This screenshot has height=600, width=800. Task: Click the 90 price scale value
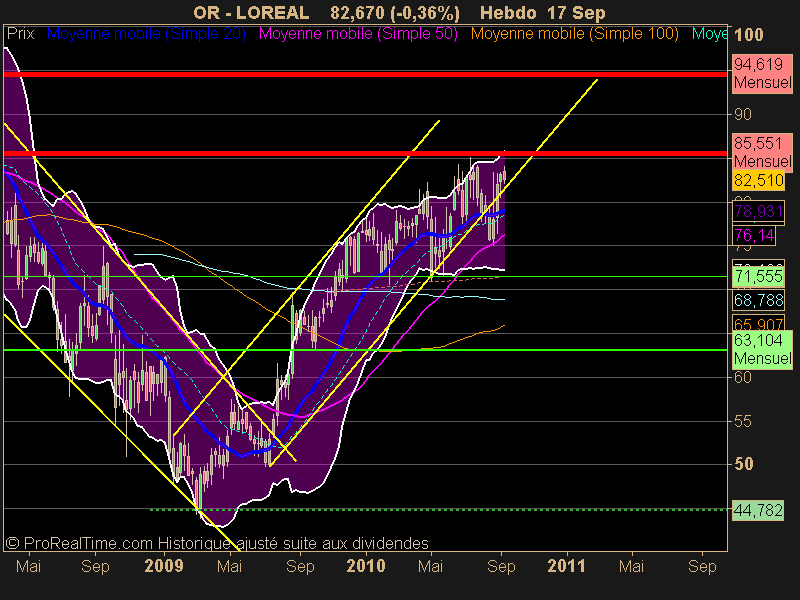point(743,114)
